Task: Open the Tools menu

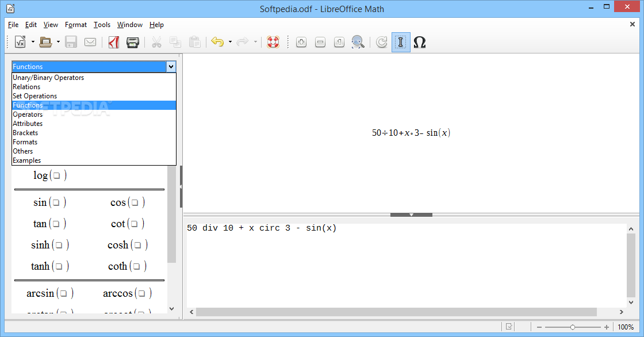Action: point(102,25)
